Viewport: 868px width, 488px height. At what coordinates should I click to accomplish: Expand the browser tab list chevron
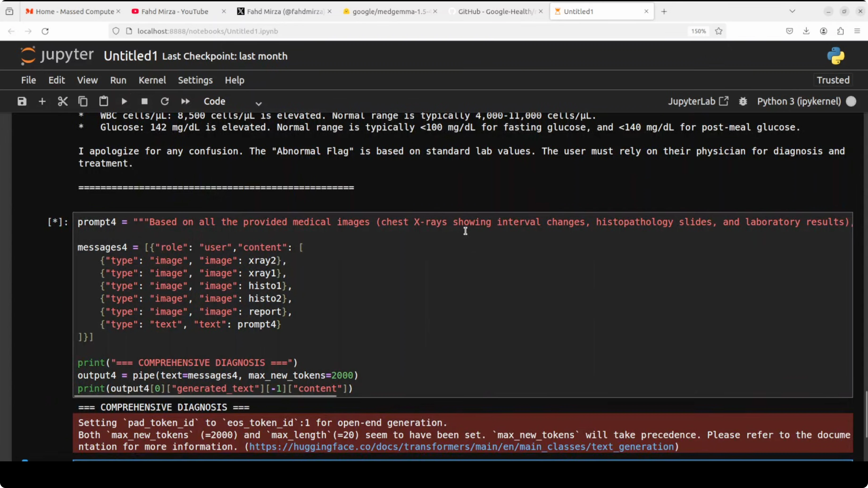[792, 11]
